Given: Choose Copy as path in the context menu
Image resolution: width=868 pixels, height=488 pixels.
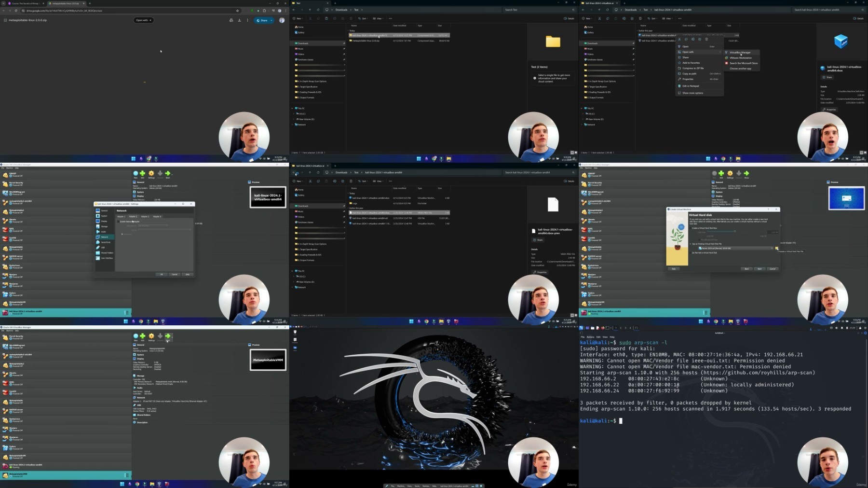Looking at the screenshot, I should [x=700, y=74].
